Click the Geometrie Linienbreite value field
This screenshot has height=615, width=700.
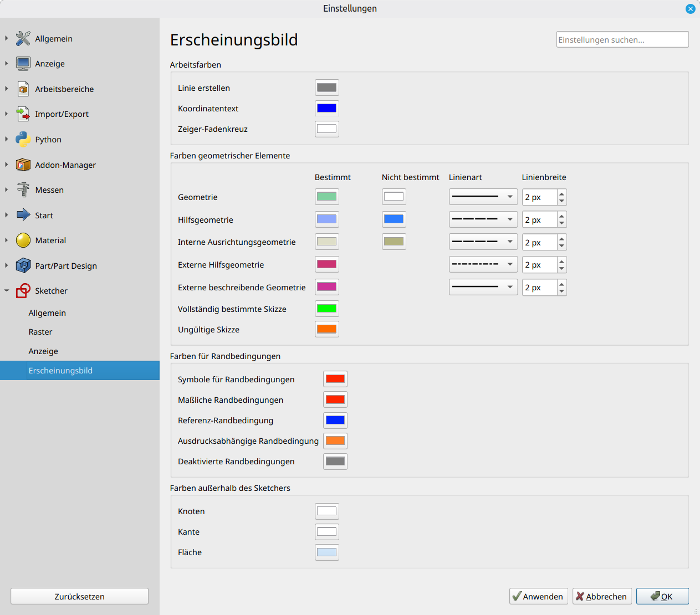click(x=539, y=197)
